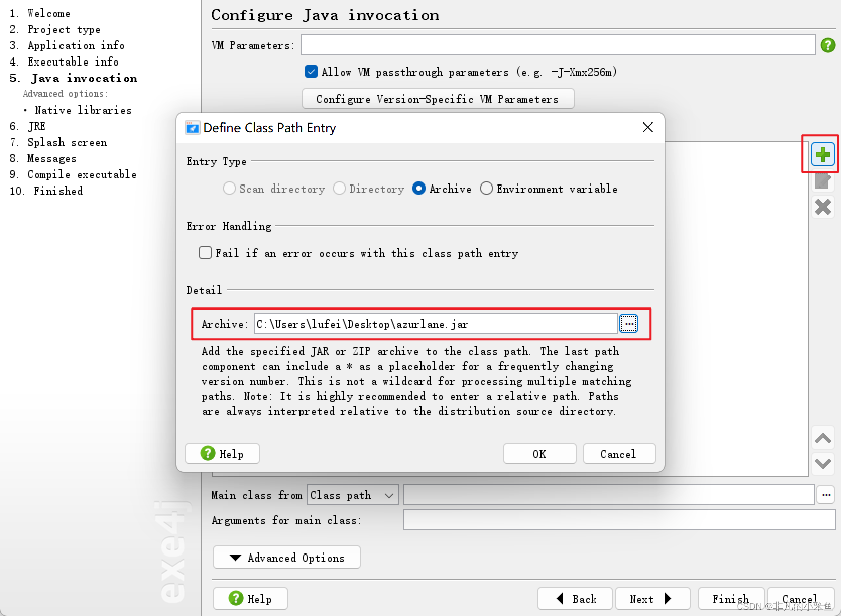The image size is (841, 616).
Task: Select step 5 Java invocation
Action: (x=74, y=78)
